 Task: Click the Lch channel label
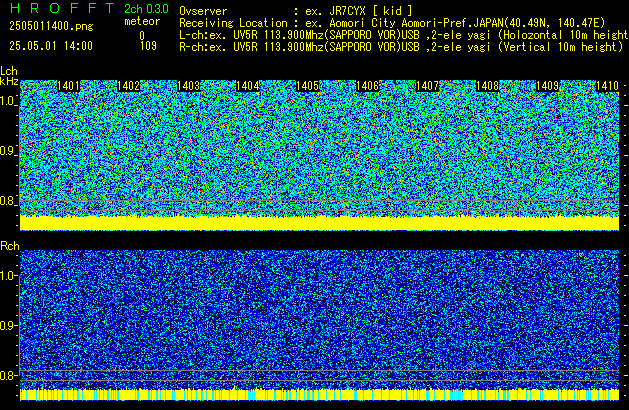tap(9, 71)
